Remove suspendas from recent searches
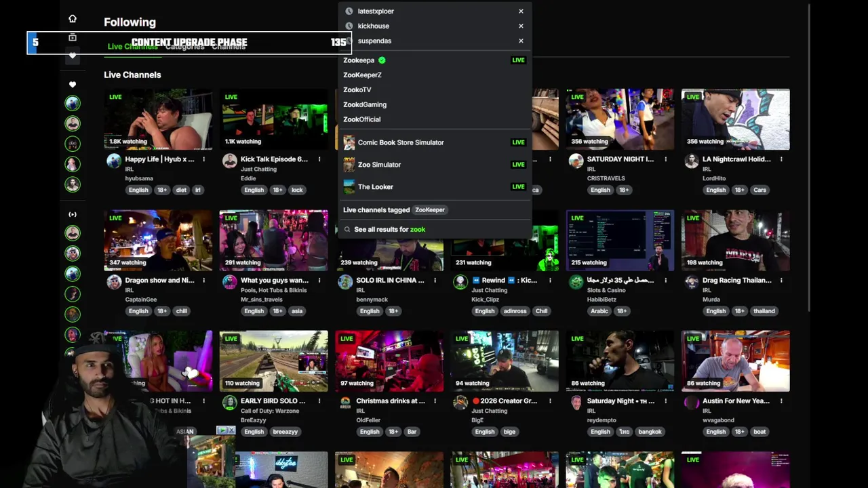The height and width of the screenshot is (488, 868). click(x=521, y=41)
